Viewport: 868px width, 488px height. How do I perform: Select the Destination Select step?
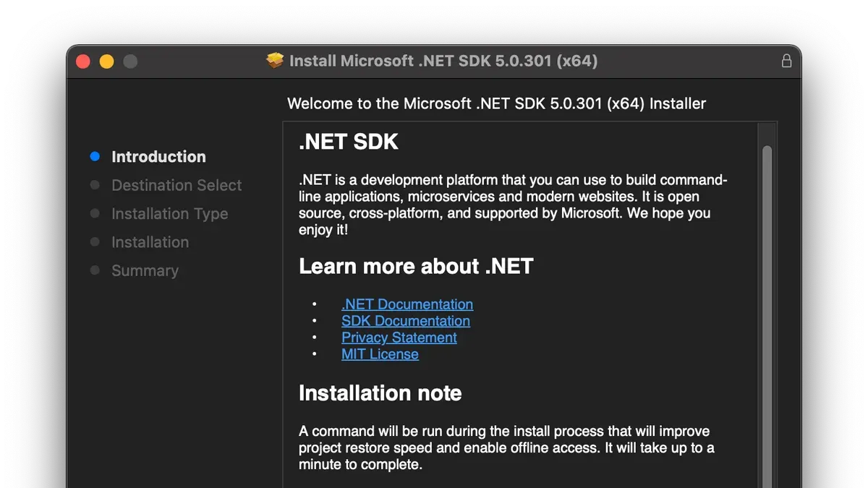(176, 185)
